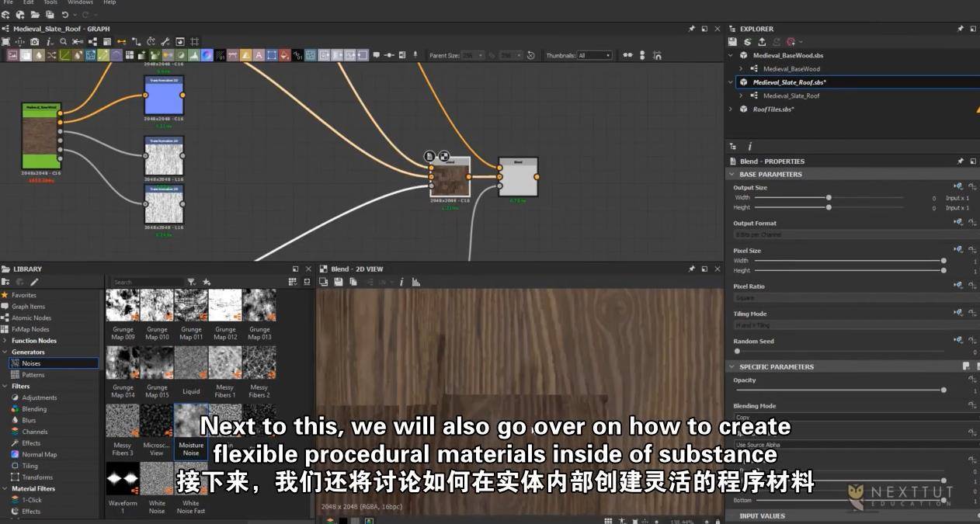Click the Text node 'A' icon
This screenshot has height=524, width=980.
[259, 55]
